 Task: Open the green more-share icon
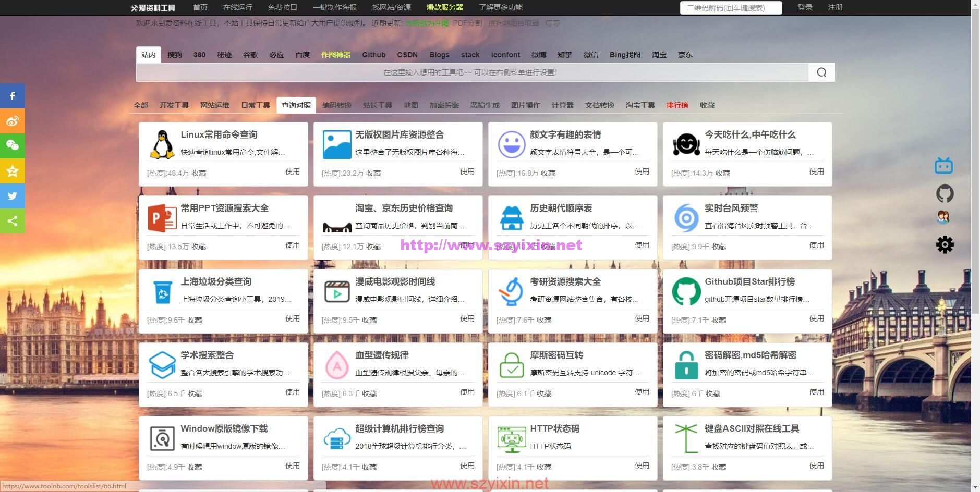pyautogui.click(x=13, y=221)
